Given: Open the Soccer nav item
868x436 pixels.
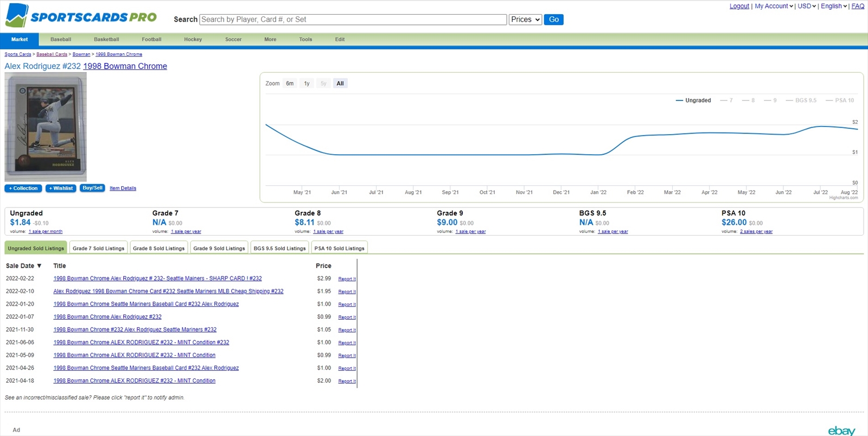Looking at the screenshot, I should [233, 40].
